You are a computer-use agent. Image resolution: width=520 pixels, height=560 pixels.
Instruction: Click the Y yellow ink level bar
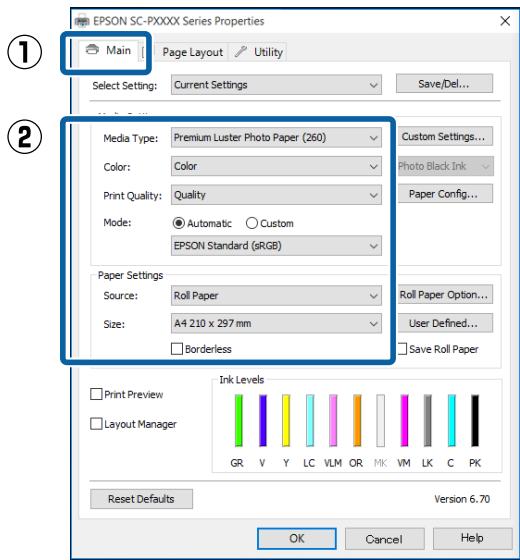click(286, 420)
